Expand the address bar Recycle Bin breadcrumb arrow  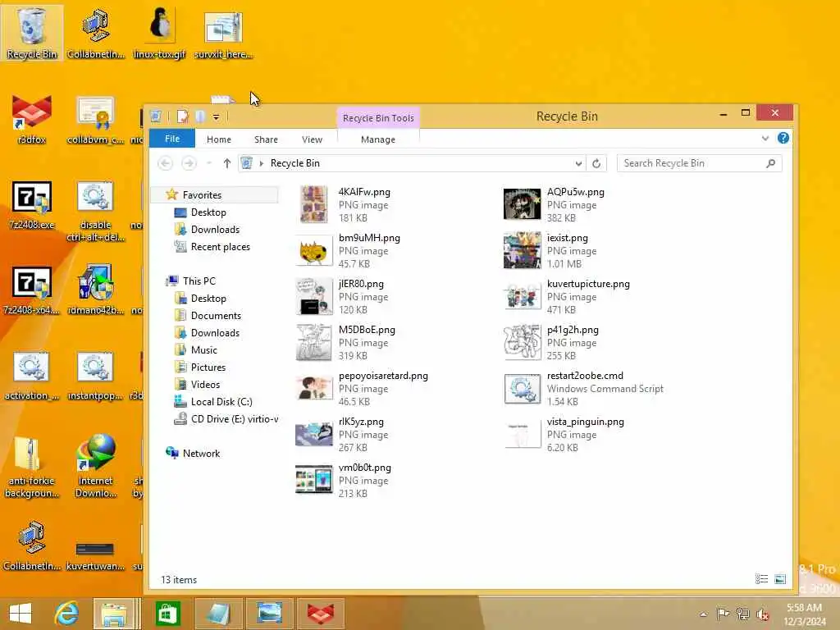click(262, 163)
